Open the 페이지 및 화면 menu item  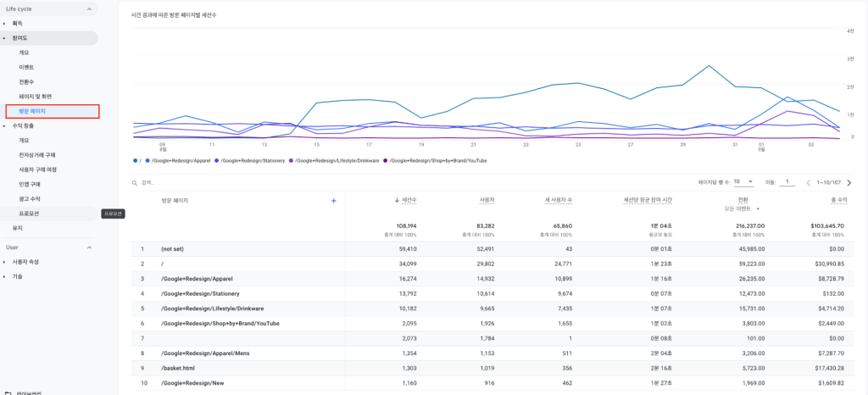35,97
